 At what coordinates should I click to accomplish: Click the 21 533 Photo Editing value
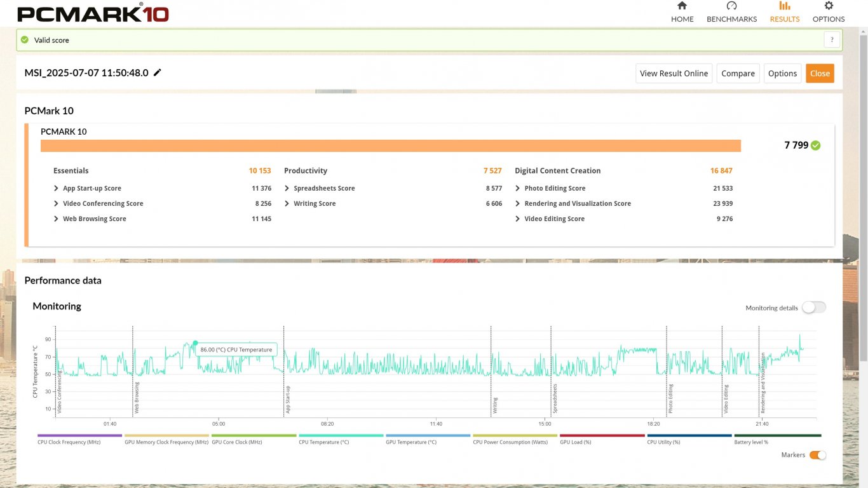click(x=722, y=189)
